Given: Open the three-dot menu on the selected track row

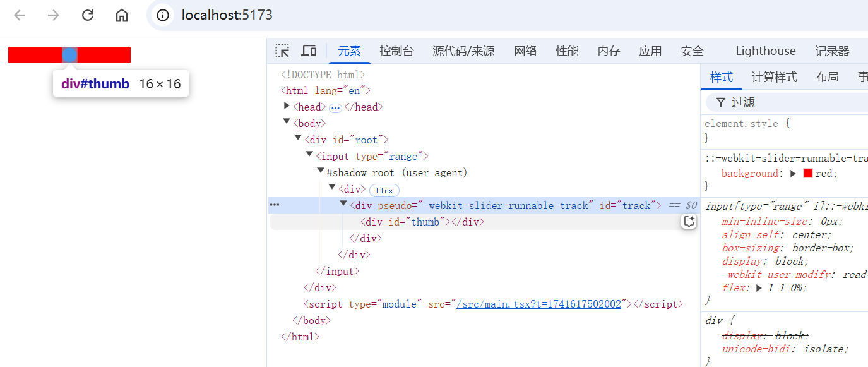Looking at the screenshot, I should 275,205.
